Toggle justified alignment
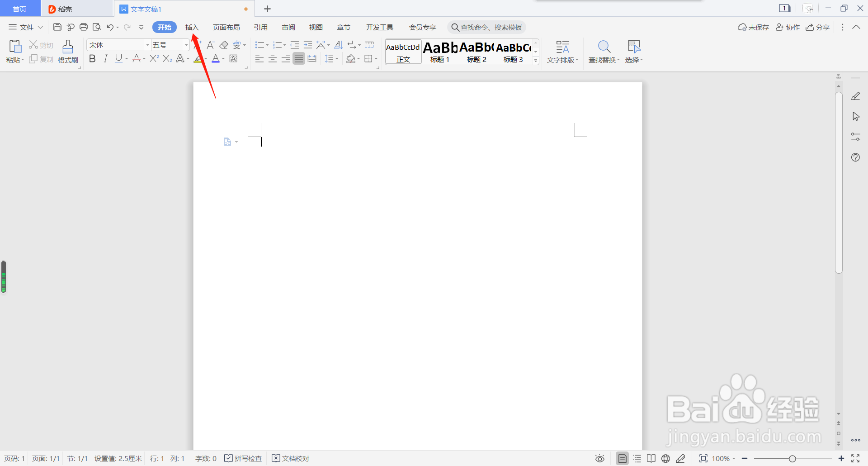The width and height of the screenshot is (868, 466). (x=299, y=58)
